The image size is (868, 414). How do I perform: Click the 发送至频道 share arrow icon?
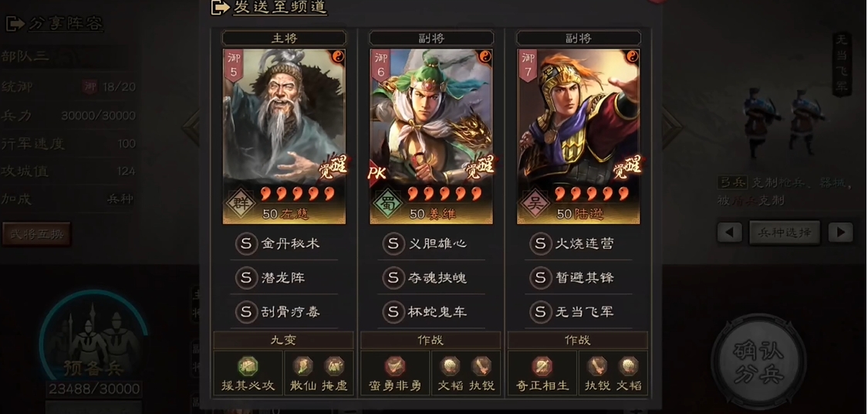tap(221, 7)
